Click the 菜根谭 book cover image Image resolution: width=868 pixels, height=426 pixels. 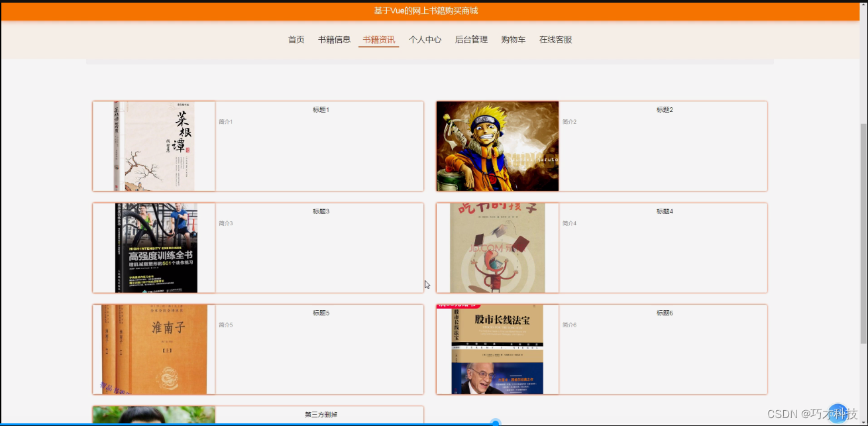point(154,146)
